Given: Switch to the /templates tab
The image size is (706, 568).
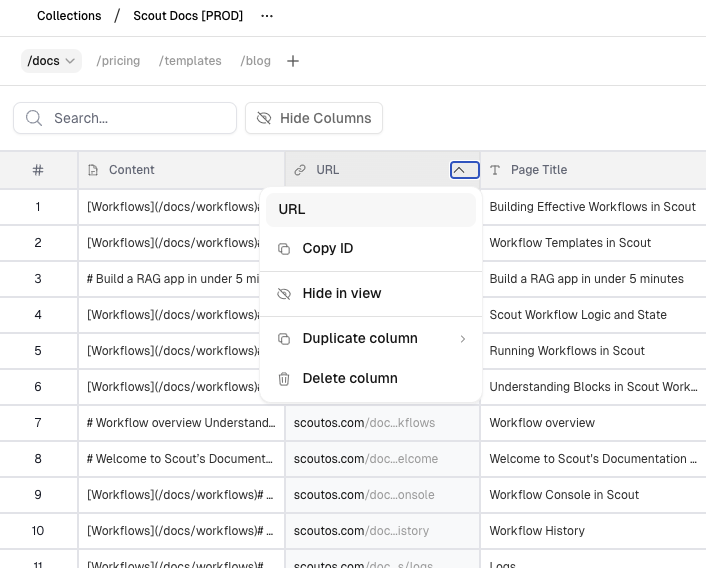Looking at the screenshot, I should 190,61.
